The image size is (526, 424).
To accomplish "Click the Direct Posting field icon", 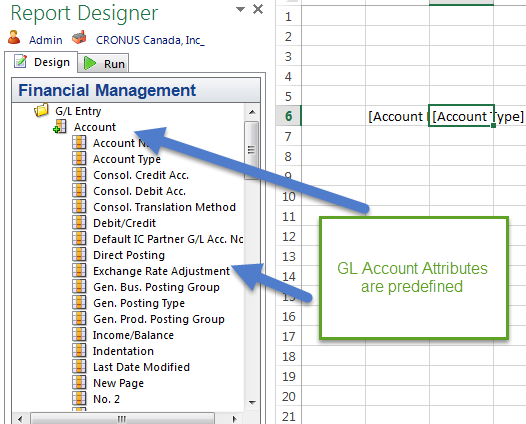I will tap(79, 254).
